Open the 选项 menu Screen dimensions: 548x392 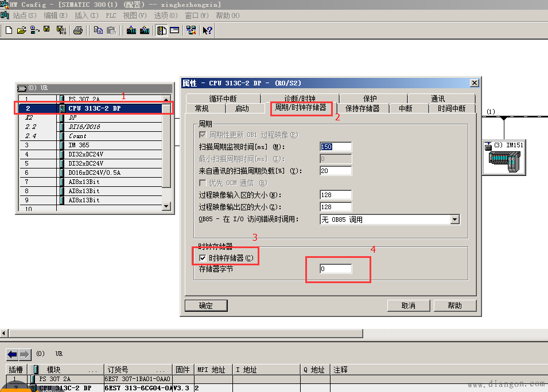(166, 15)
